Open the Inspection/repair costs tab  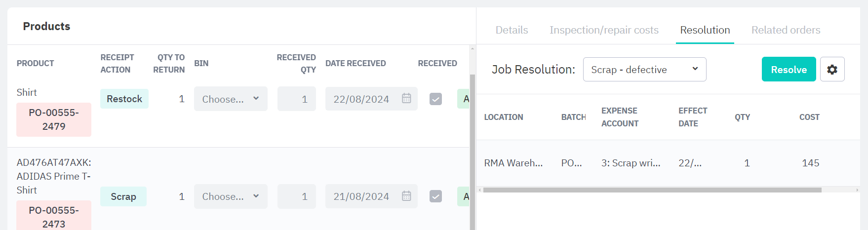pyautogui.click(x=604, y=30)
